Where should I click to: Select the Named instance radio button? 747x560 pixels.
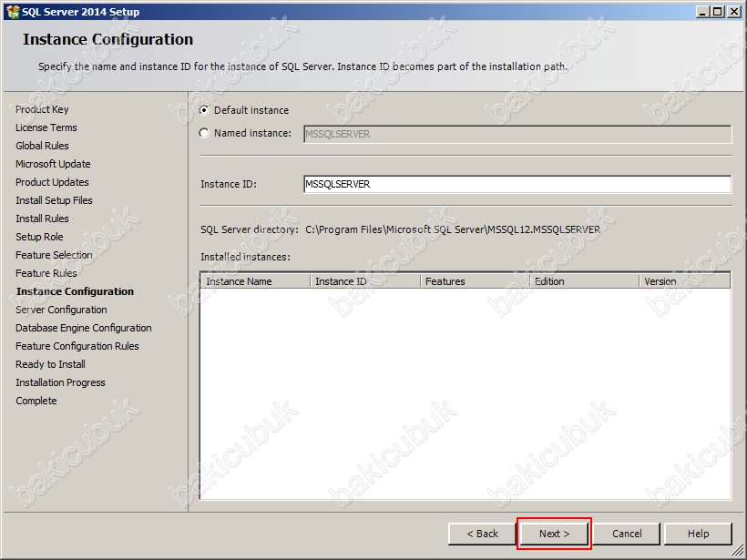[204, 133]
